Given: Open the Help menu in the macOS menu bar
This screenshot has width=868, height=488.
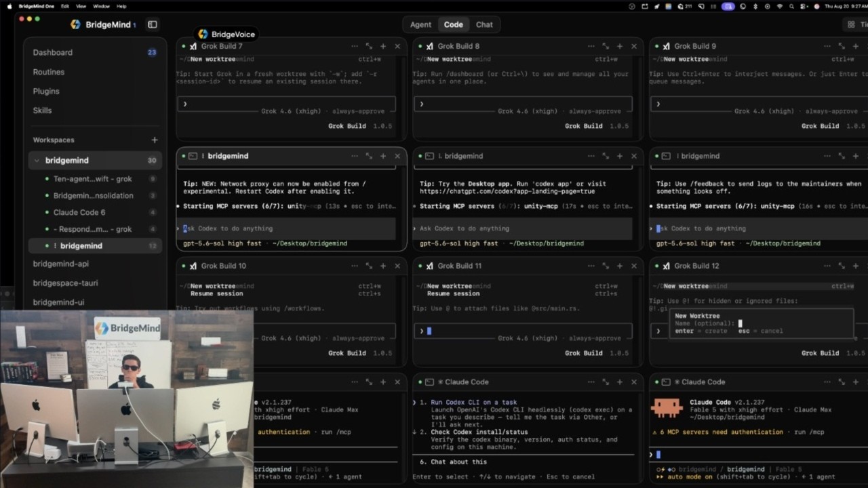Looking at the screenshot, I should click(122, 6).
